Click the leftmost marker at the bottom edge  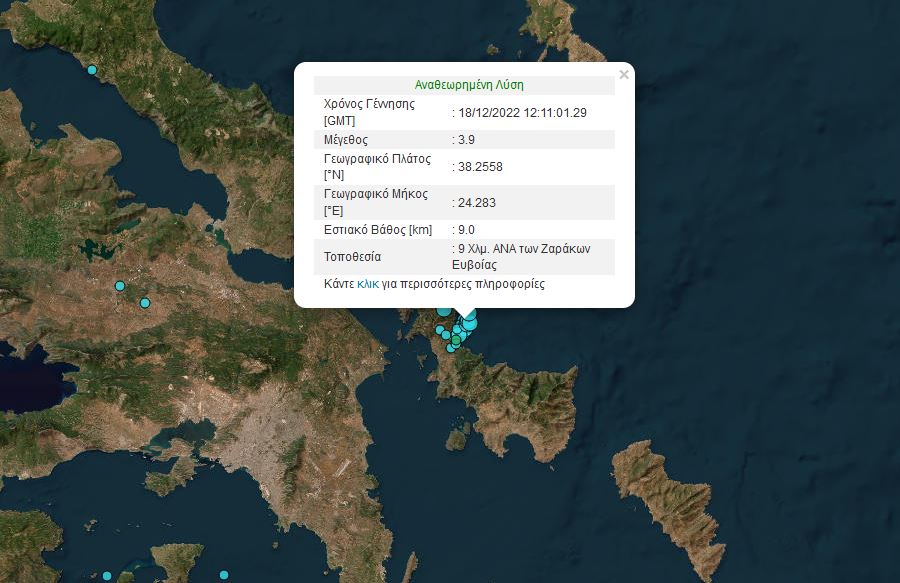point(107,576)
